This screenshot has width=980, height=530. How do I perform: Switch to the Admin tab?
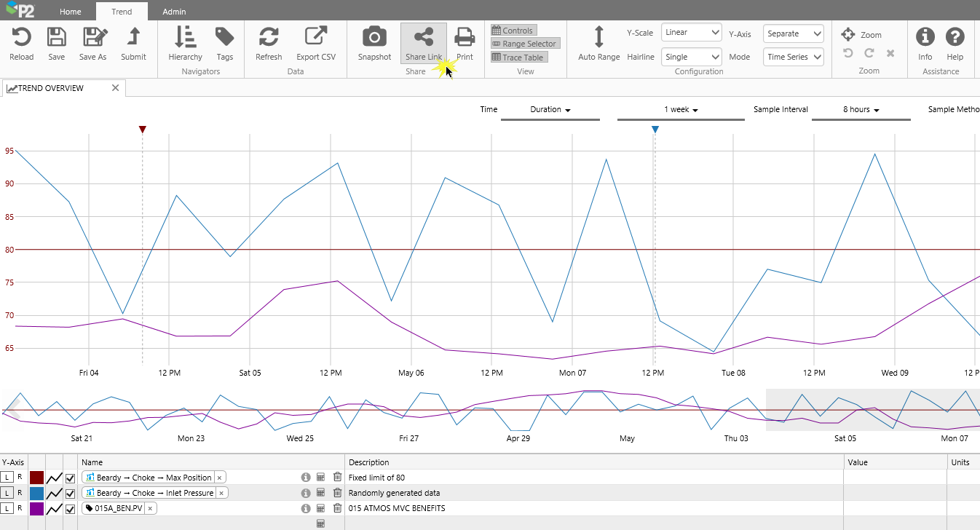(x=173, y=12)
